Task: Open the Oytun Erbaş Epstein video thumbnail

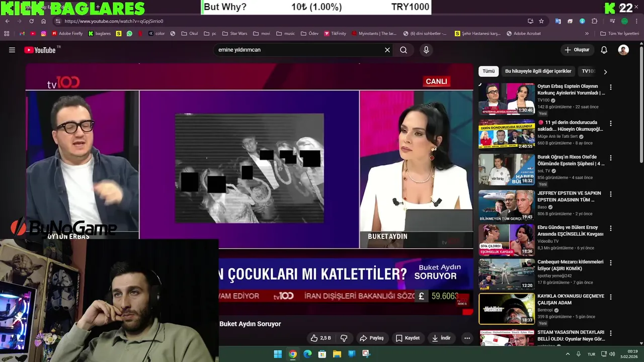Action: point(507,99)
